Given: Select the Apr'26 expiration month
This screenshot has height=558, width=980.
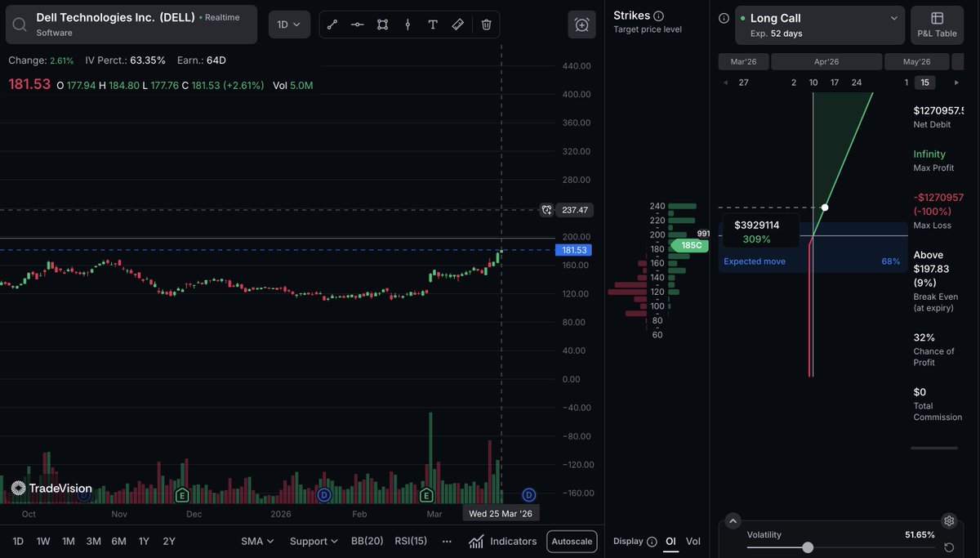Looking at the screenshot, I should click(826, 61).
